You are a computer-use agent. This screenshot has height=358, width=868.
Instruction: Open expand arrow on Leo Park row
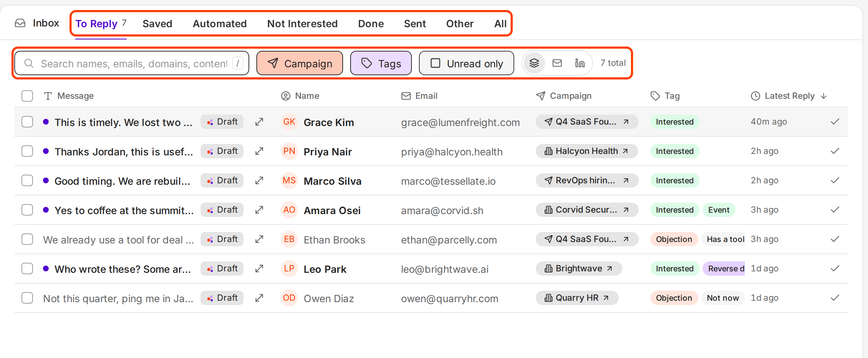click(x=259, y=269)
